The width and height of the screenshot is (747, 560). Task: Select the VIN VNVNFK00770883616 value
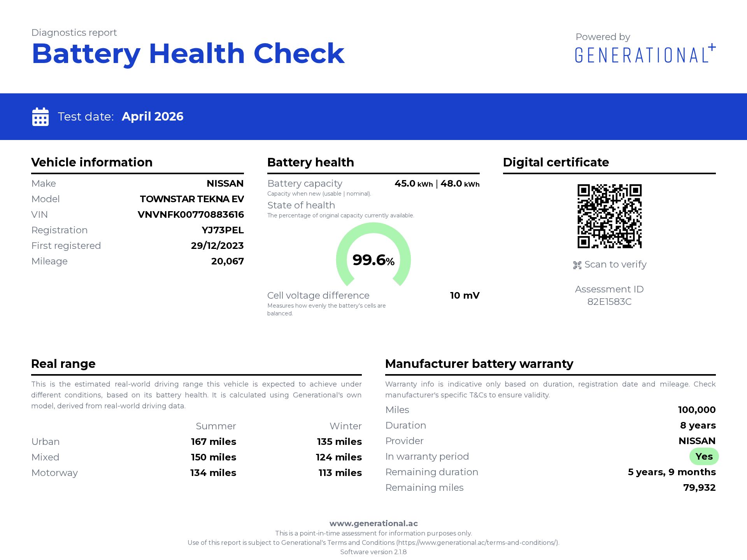191,214
